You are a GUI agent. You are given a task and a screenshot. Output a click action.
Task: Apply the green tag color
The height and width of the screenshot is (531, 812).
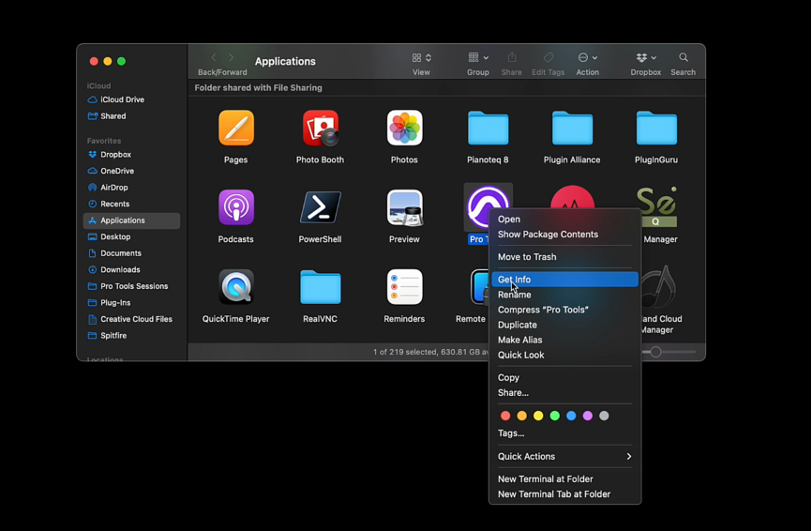(555, 416)
